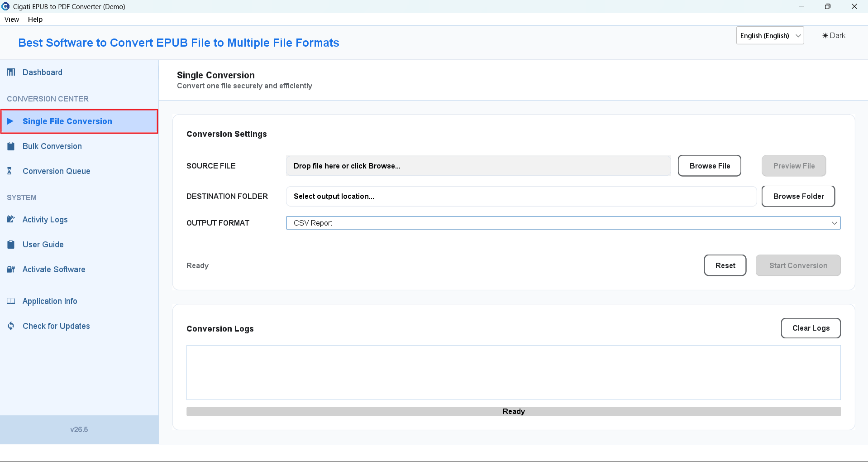
Task: Click inside the Conversion Logs text area
Action: click(513, 372)
